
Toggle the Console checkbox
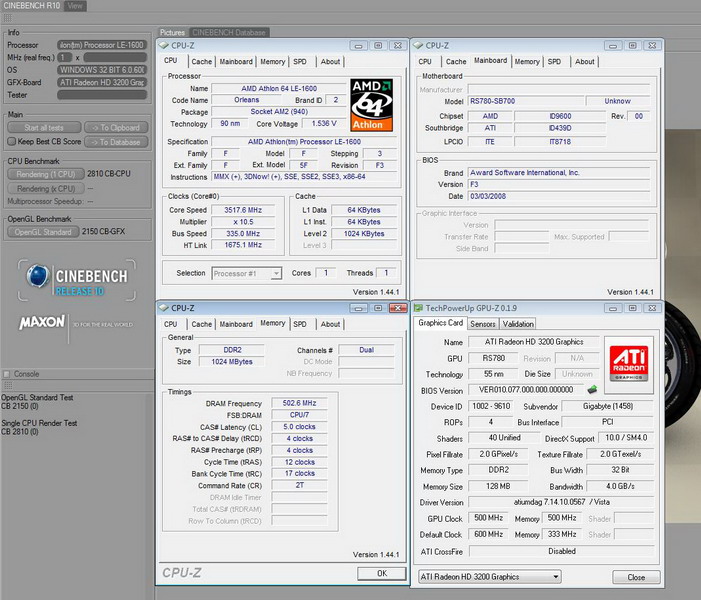pyautogui.click(x=6, y=374)
